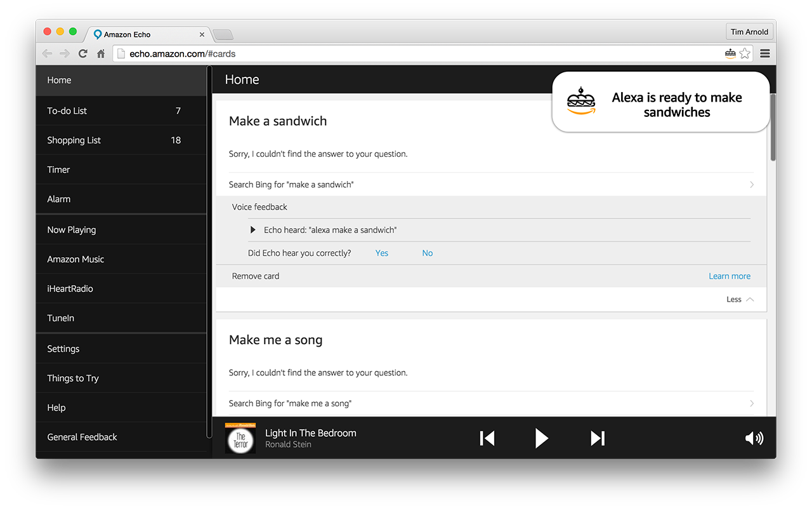The image size is (812, 508).
Task: Go forward in browser history
Action: pyautogui.click(x=65, y=54)
